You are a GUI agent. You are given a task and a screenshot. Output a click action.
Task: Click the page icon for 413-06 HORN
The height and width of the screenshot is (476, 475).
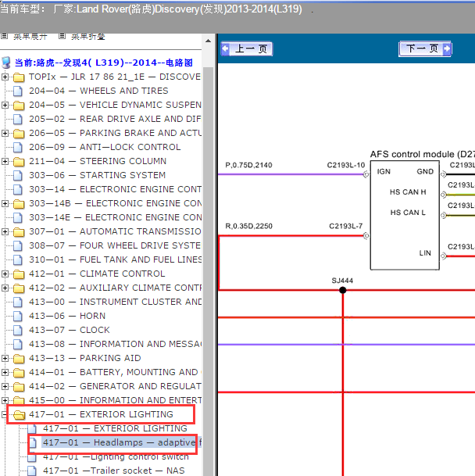19,316
